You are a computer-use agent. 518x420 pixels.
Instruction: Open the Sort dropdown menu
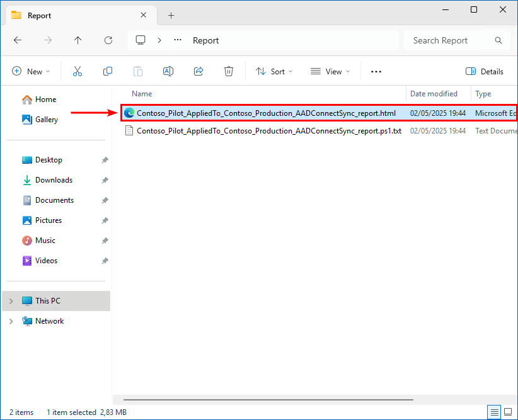pos(274,72)
